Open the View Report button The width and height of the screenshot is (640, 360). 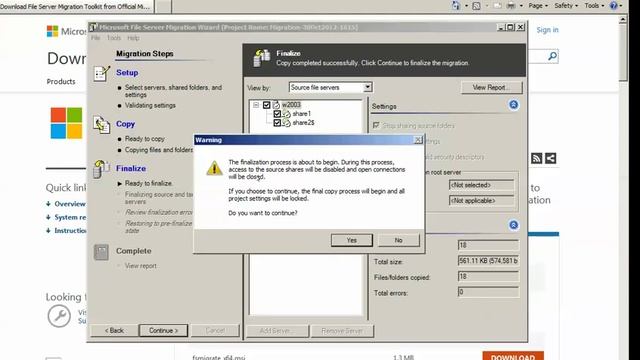point(491,87)
